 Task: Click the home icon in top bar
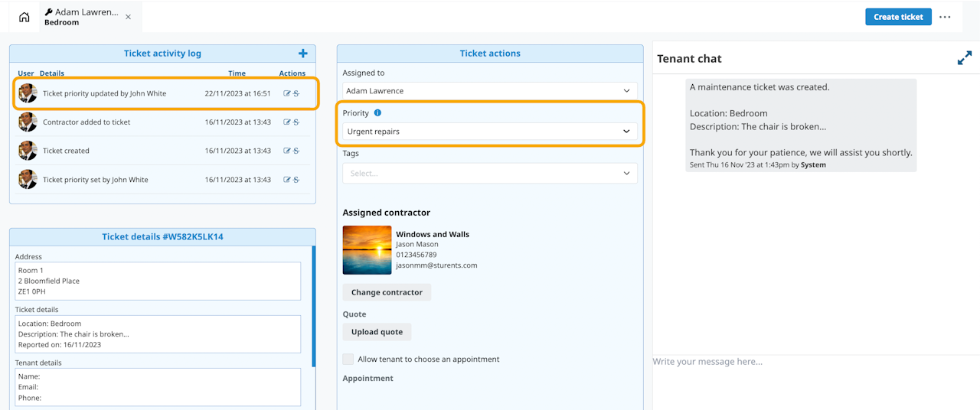coord(24,17)
